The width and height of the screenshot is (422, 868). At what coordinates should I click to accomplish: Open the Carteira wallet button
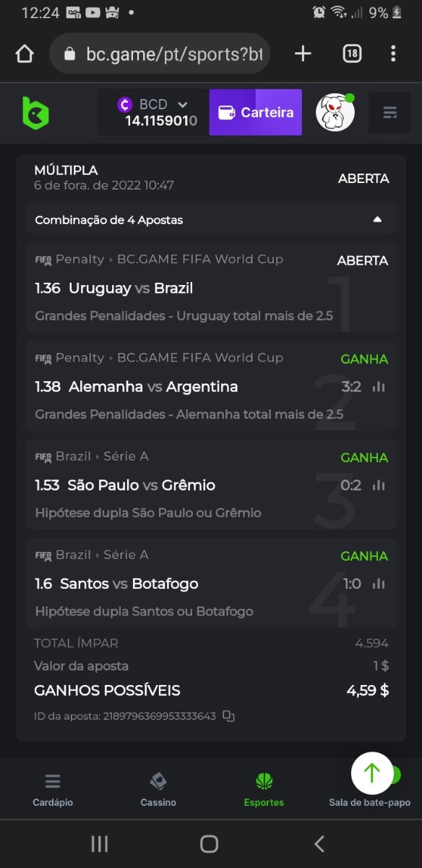tap(256, 112)
